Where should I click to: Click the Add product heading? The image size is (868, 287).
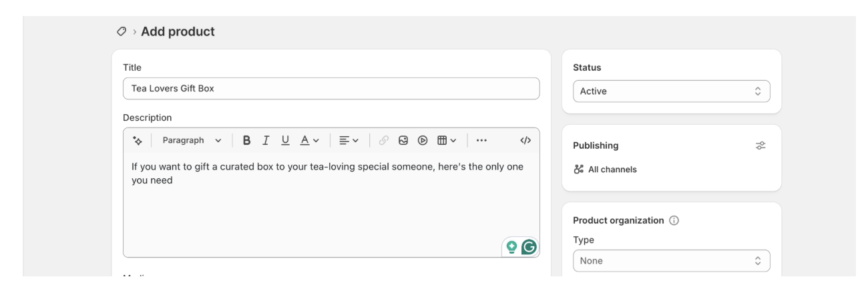click(178, 31)
